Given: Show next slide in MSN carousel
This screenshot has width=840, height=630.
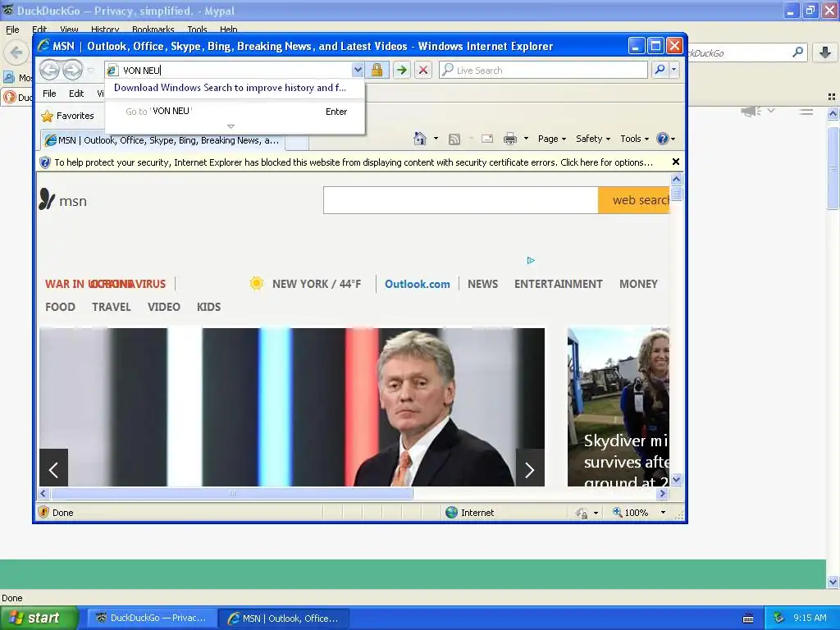Looking at the screenshot, I should pyautogui.click(x=530, y=469).
